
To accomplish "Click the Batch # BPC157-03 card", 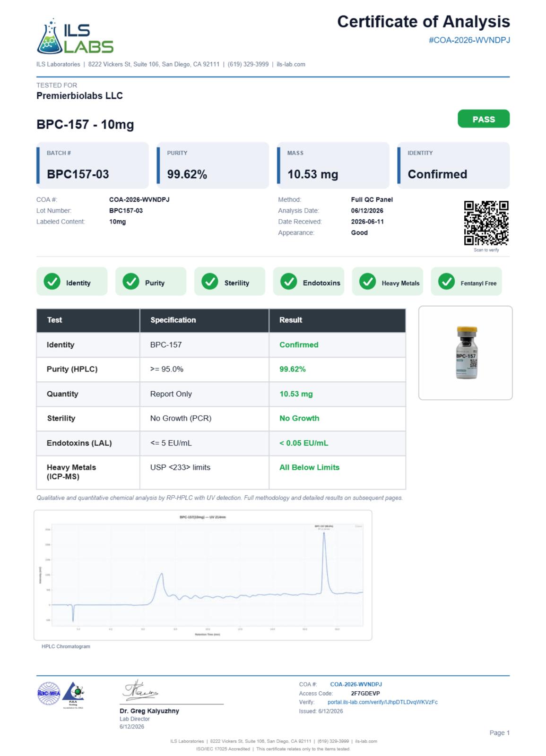I will pos(93,165).
